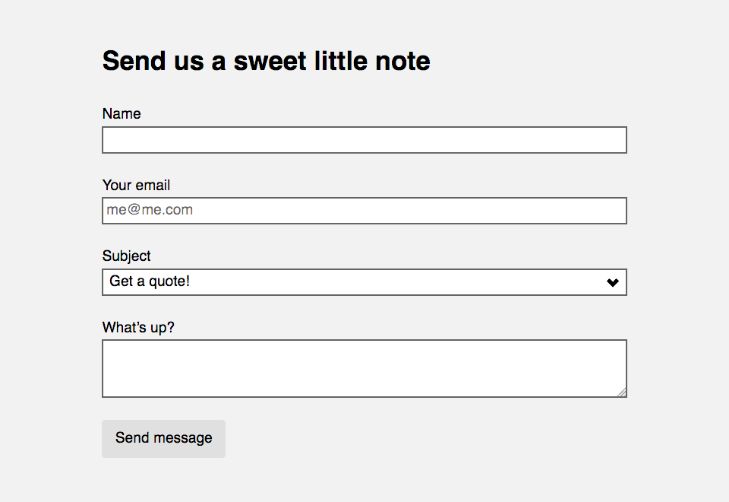Click the right end of the email field
Image resolution: width=729 pixels, height=502 pixels.
(615, 211)
